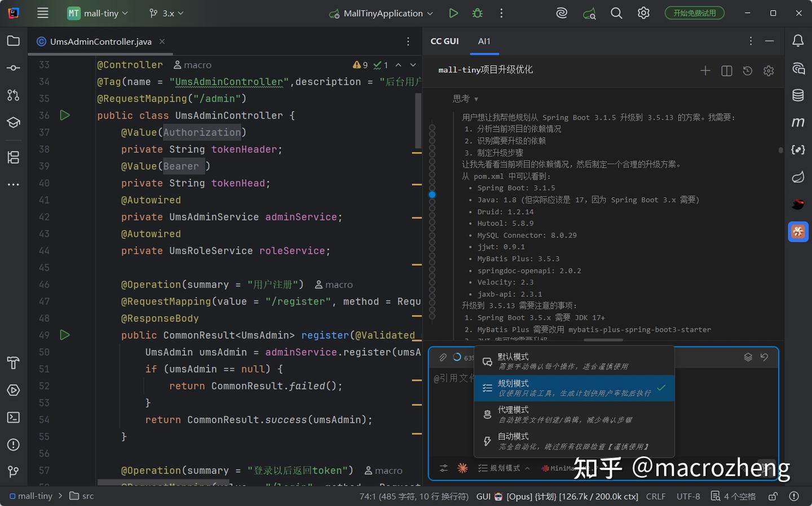Open the Project tool window folder icon
Screen dimensions: 812x506
(14, 41)
